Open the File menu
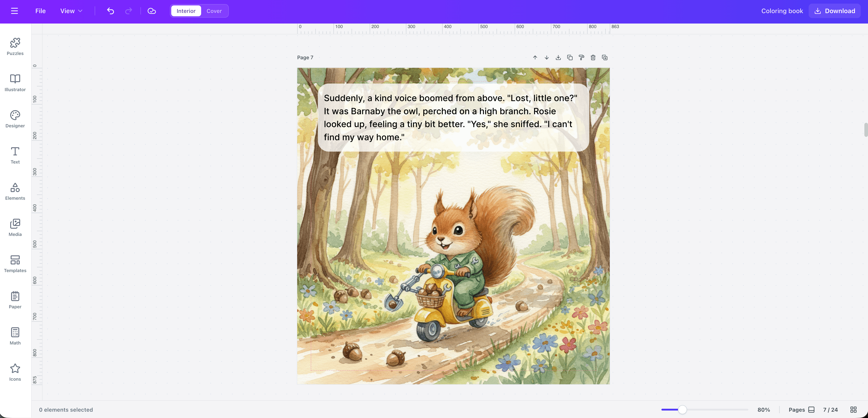 pyautogui.click(x=40, y=11)
